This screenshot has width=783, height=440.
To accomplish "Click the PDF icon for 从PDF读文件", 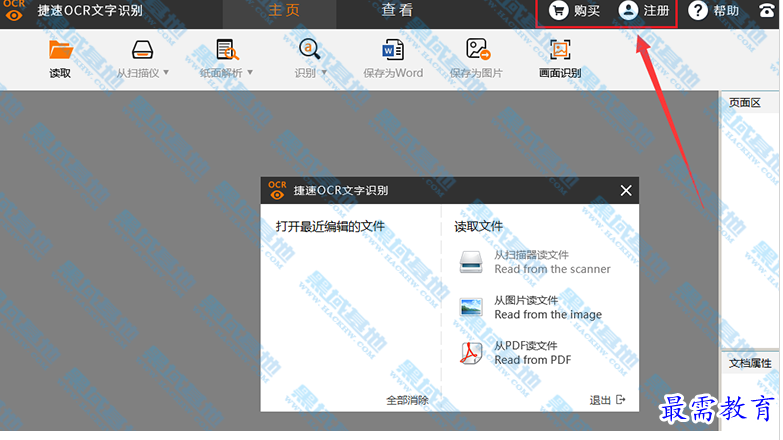I will click(x=471, y=353).
